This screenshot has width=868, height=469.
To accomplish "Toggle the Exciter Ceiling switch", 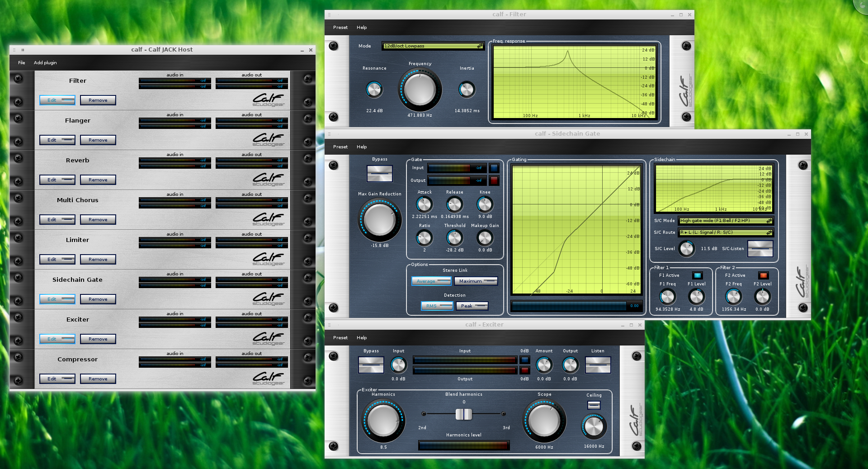I will tap(594, 405).
